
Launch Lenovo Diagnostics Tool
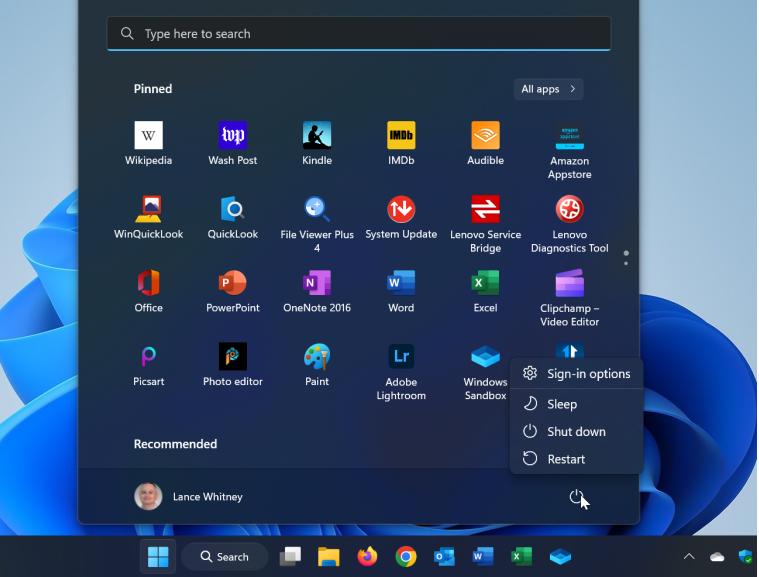pyautogui.click(x=569, y=224)
